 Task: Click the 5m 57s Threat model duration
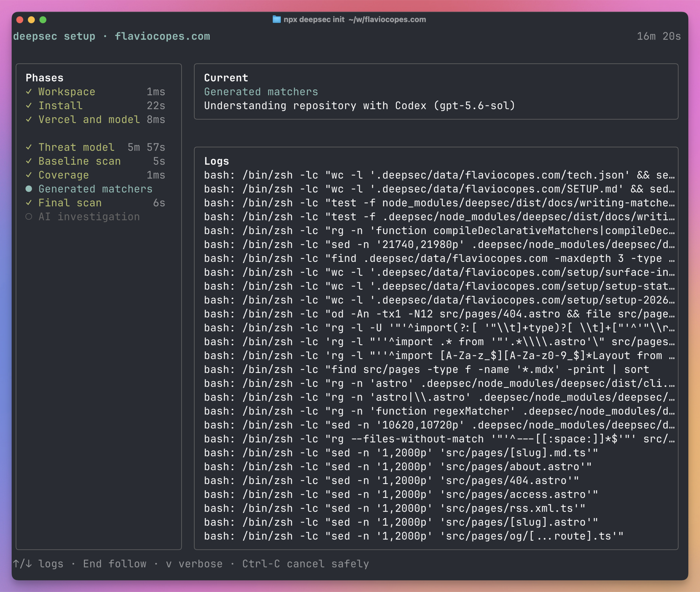tap(147, 147)
